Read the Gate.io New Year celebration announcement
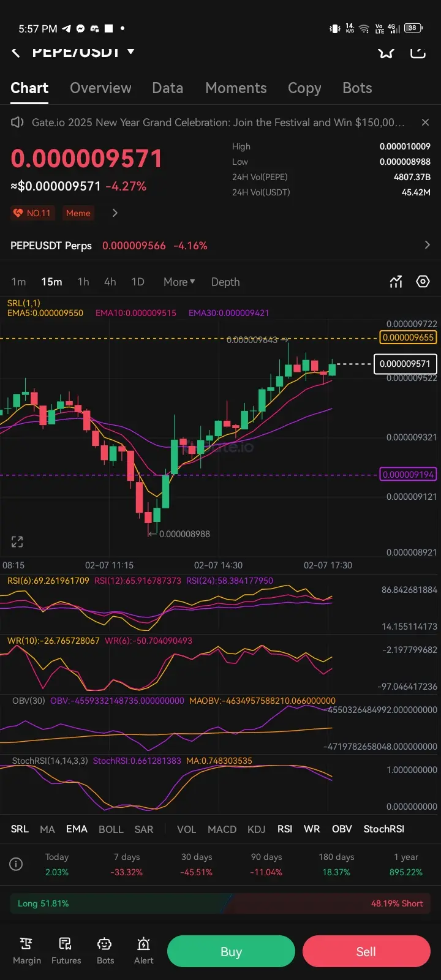Image resolution: width=441 pixels, height=980 pixels. [218, 123]
